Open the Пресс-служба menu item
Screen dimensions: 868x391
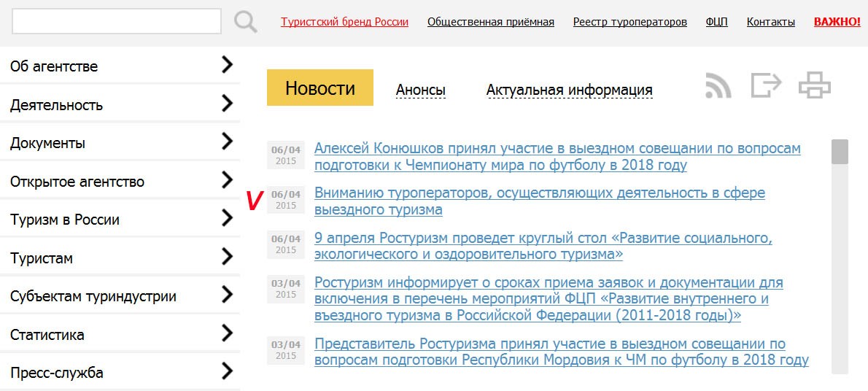(120, 373)
